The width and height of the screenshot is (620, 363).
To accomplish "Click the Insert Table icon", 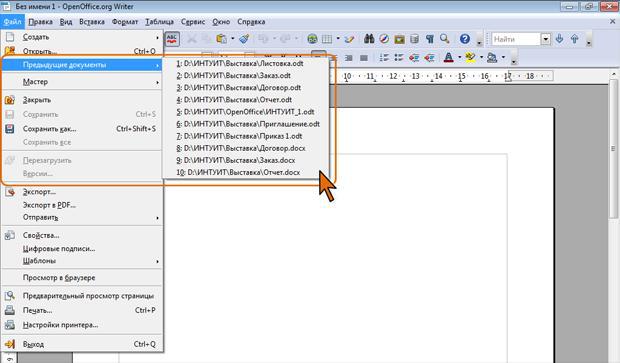I will pos(327,39).
